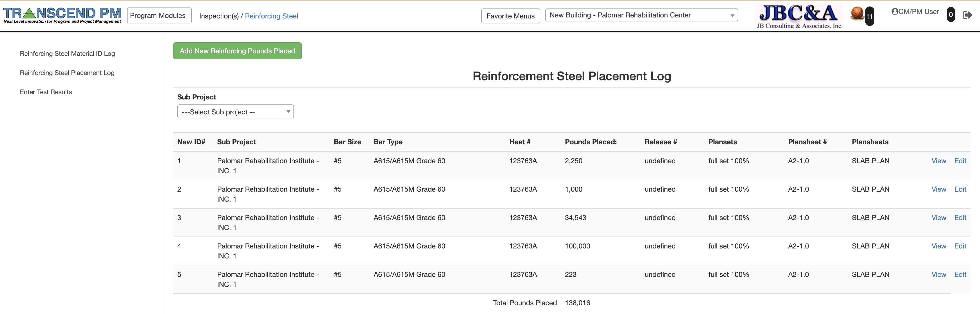The height and width of the screenshot is (314, 980).
Task: Click the Heat # column header
Action: 520,142
